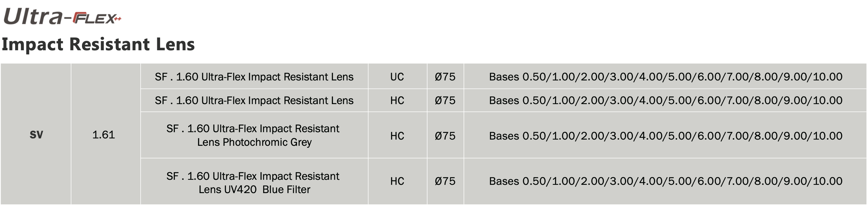Click the second SF 1.60 Ultra-Flex lens name
Viewport: 868px width, 207px height.
(x=254, y=100)
